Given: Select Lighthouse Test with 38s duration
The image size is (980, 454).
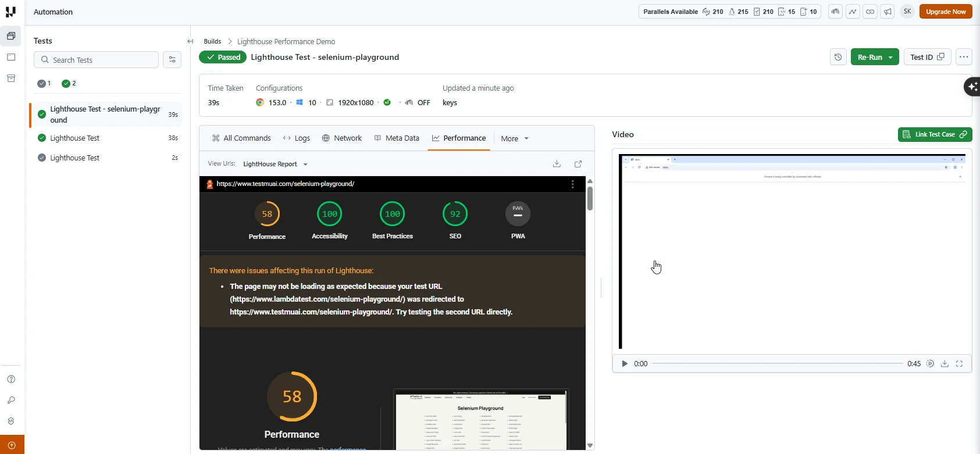Looking at the screenshot, I should point(108,138).
